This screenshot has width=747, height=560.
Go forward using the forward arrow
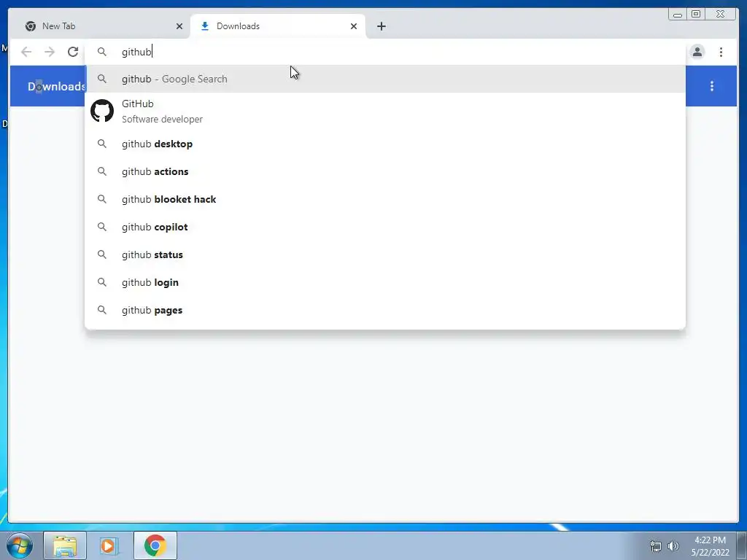coord(50,52)
